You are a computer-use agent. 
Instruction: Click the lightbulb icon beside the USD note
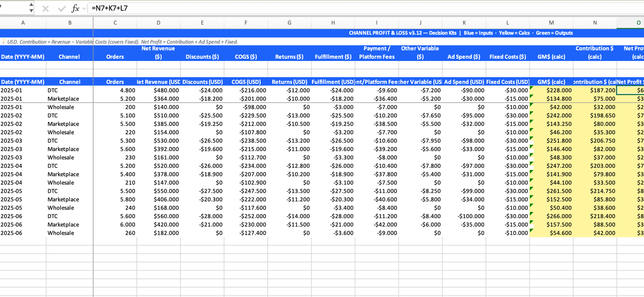4,42
